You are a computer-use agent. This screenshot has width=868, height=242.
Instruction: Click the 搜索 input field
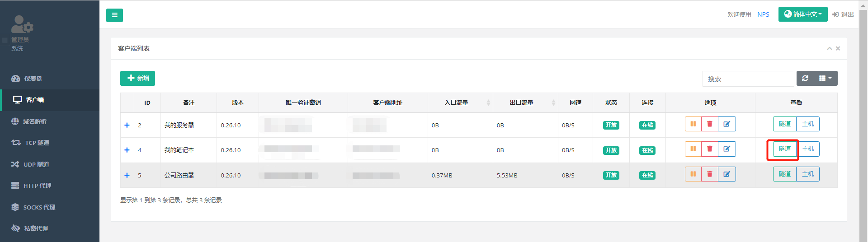pyautogui.click(x=748, y=79)
